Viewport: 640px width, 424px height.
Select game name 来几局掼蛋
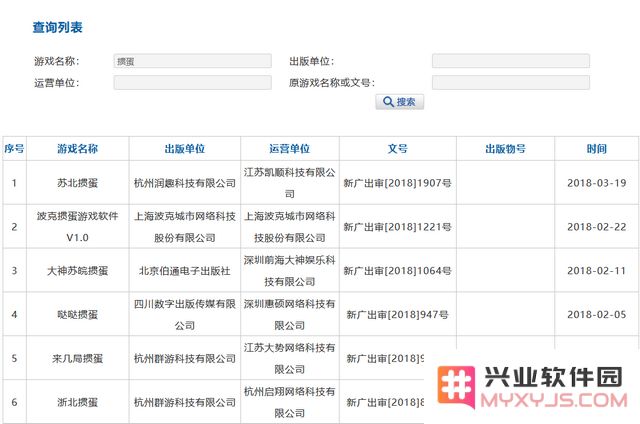(78, 358)
